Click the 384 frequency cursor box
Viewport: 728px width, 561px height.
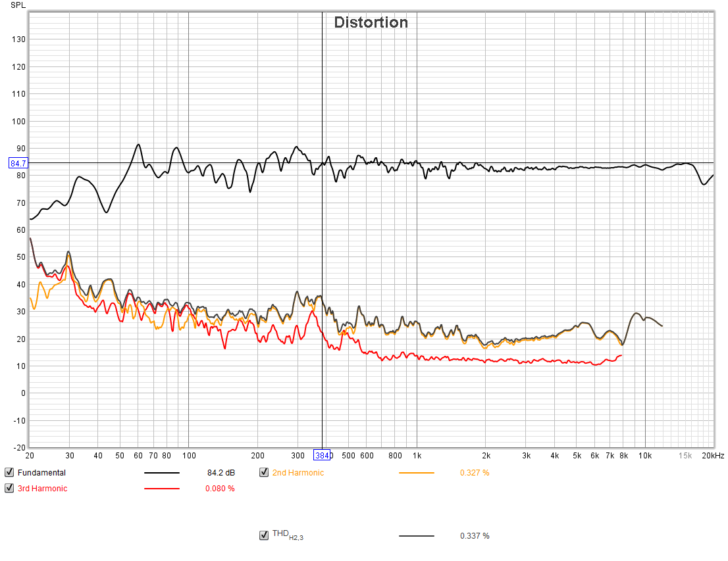point(322,455)
